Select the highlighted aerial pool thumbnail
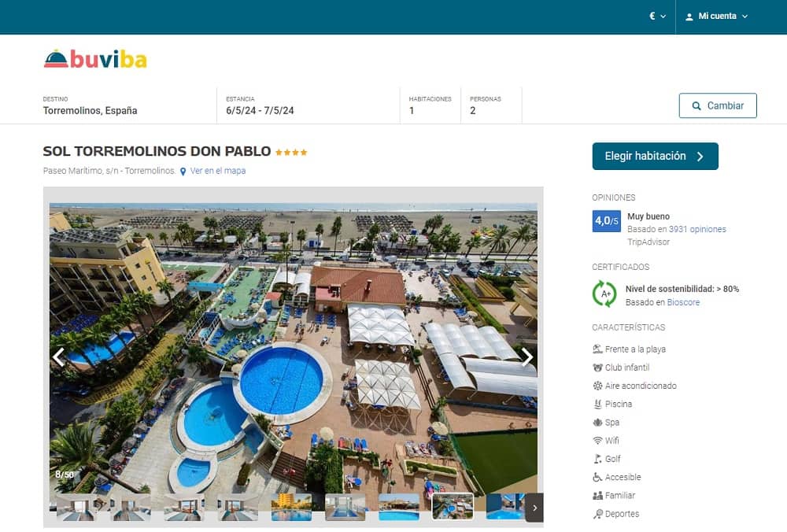Screen dimensions: 787x532 pos(453,507)
